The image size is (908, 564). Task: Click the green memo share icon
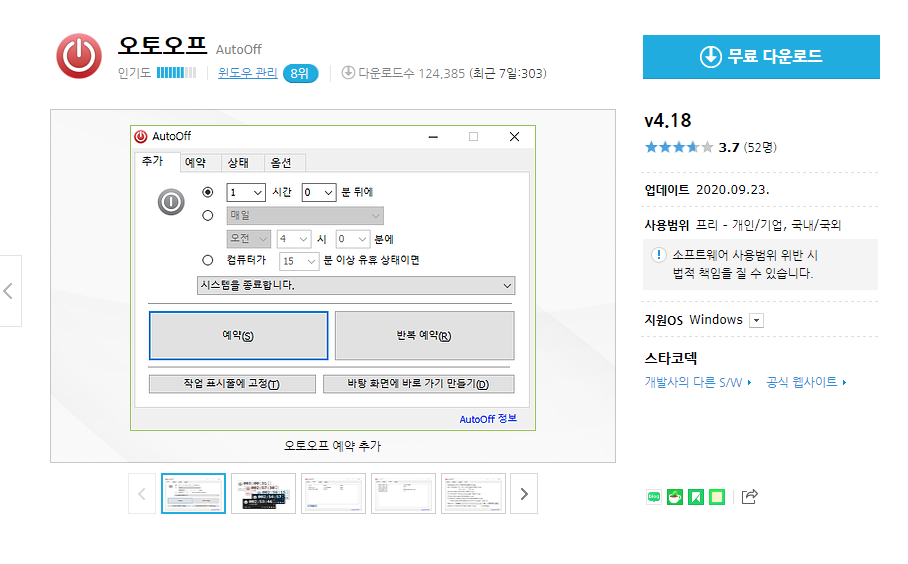point(717,497)
